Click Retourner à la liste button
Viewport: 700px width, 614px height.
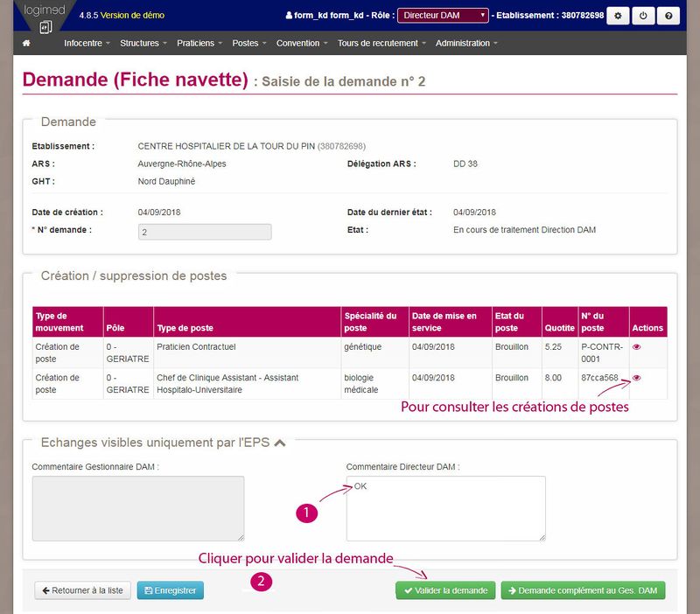click(82, 590)
